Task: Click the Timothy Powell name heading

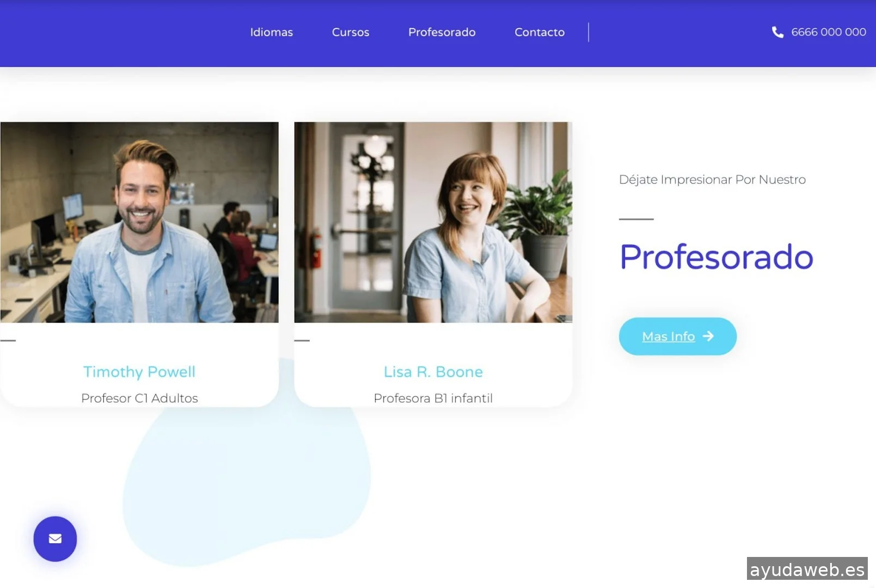Action: (139, 372)
